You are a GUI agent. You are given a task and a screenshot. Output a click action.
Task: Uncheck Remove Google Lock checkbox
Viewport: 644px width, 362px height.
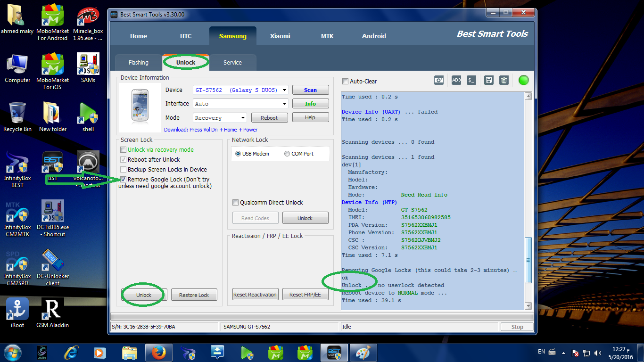click(124, 179)
